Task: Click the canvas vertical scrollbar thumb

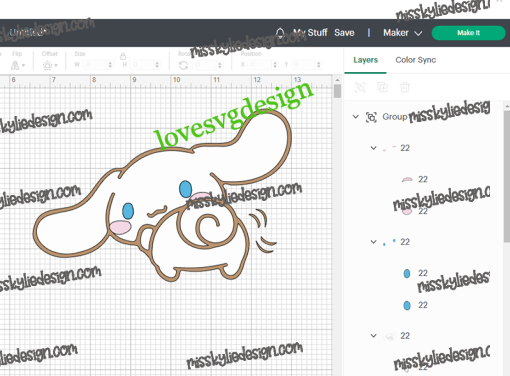Action: 337,91
